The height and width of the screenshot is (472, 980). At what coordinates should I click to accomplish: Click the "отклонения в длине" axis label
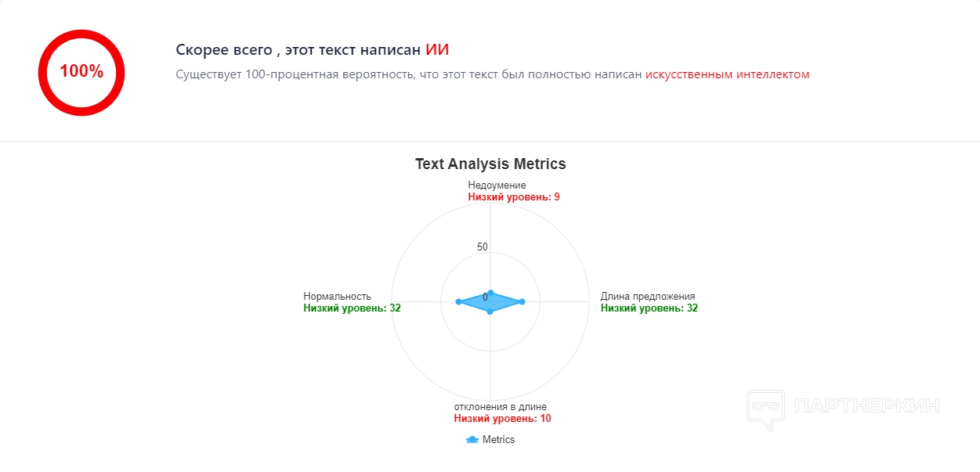(501, 406)
